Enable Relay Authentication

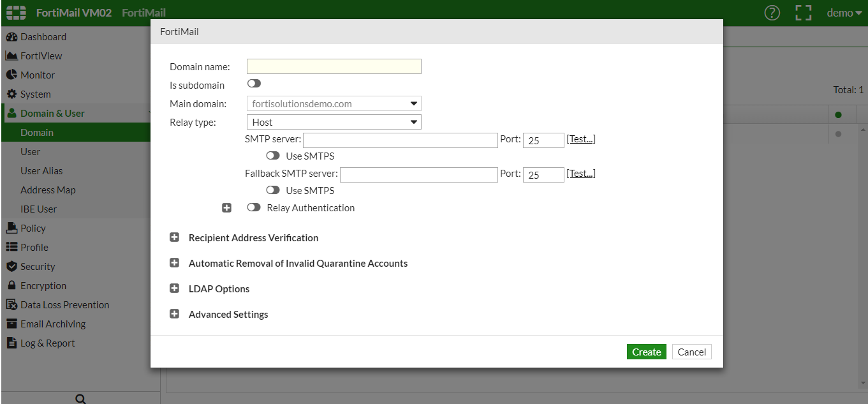pos(253,207)
